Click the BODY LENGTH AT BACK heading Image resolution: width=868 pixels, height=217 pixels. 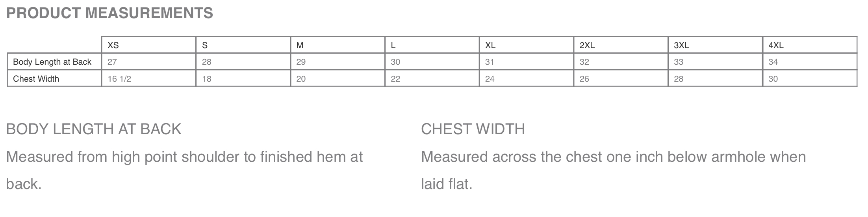coord(94,129)
